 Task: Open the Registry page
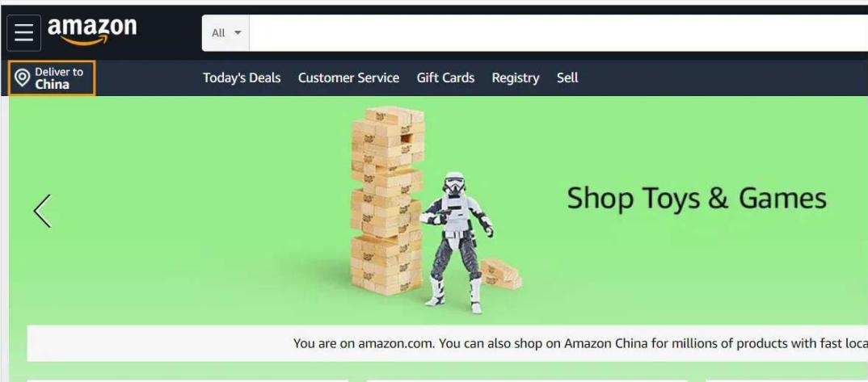coord(516,78)
